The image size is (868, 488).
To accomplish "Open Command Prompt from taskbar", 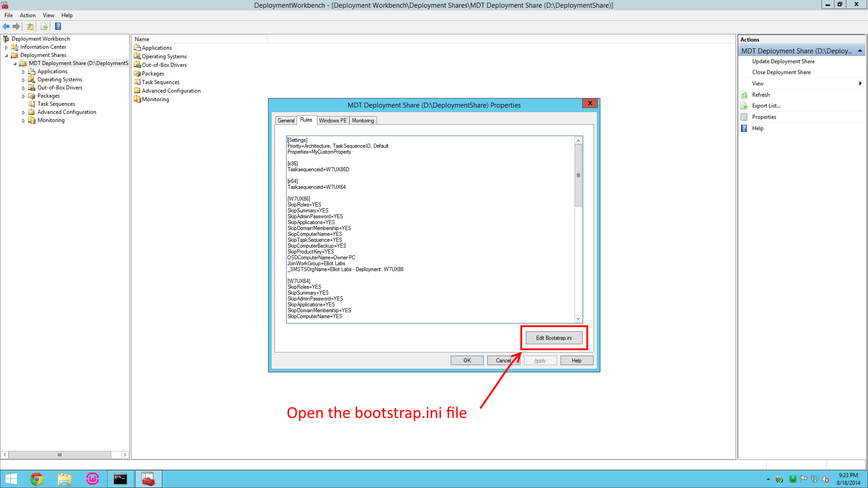I will 121,479.
